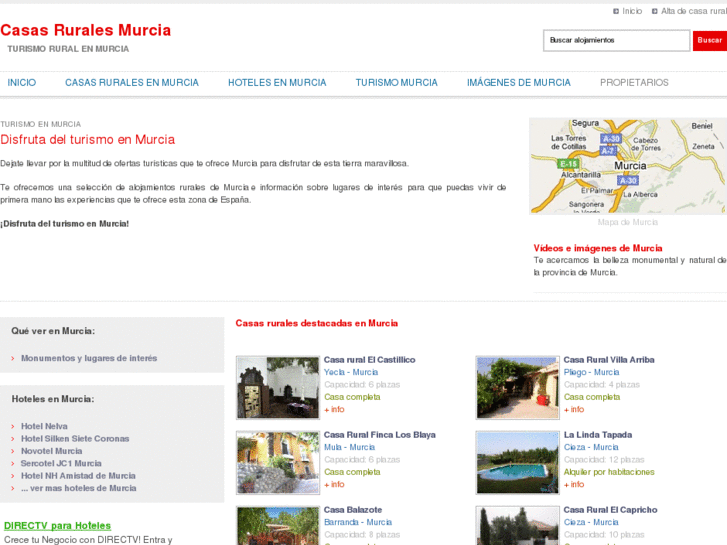Click + info under Finca Los Blaya
The image size is (727, 545).
334,485
